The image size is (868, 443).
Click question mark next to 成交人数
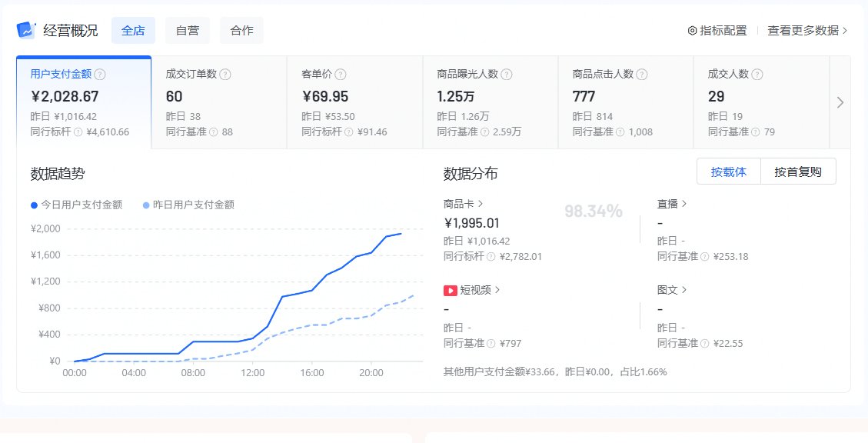[x=757, y=73]
